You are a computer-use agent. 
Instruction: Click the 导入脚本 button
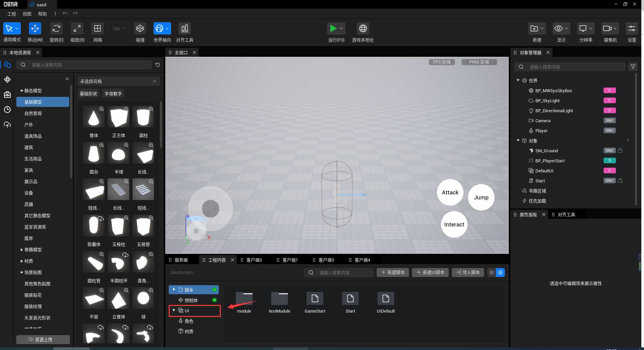point(468,273)
